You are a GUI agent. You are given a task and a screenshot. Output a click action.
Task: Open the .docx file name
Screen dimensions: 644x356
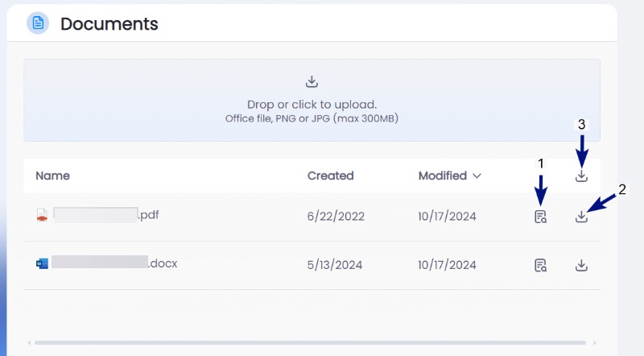(x=114, y=263)
